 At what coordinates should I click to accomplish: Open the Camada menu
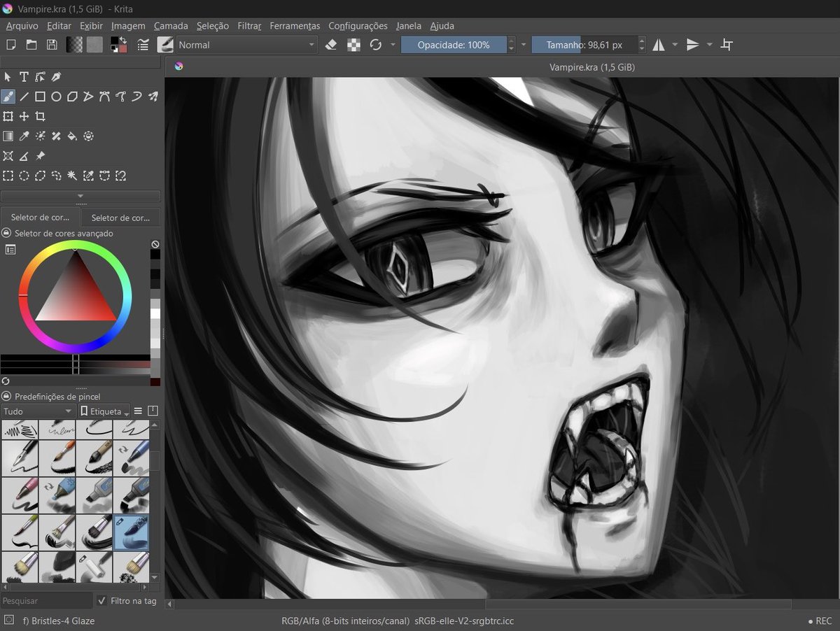(171, 26)
